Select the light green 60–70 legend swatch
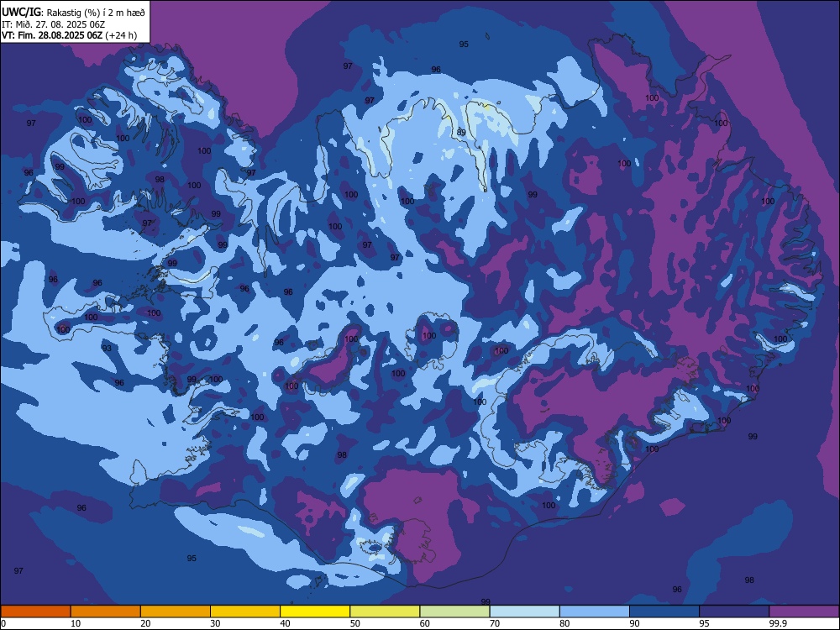840x630 pixels. click(454, 612)
